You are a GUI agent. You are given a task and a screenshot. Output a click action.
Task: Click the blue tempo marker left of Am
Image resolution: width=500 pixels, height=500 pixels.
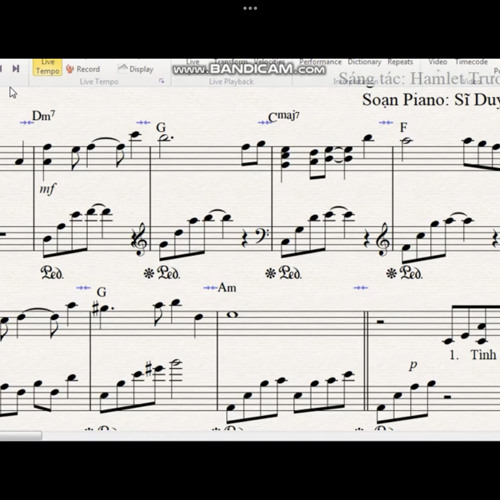[x=210, y=288]
